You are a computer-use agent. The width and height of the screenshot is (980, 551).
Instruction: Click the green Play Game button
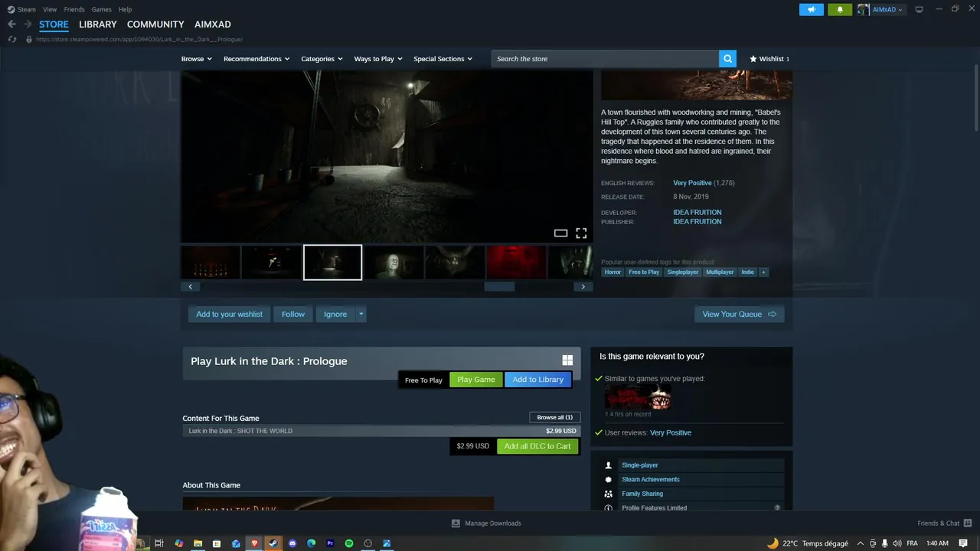(476, 380)
